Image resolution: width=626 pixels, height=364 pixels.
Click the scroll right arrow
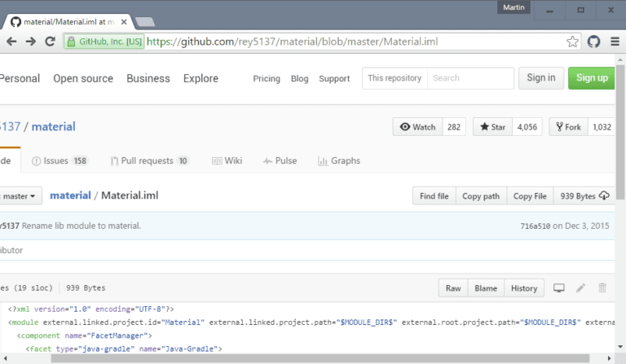pyautogui.click(x=609, y=358)
